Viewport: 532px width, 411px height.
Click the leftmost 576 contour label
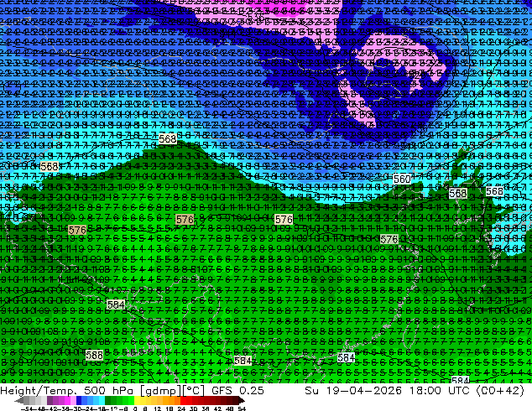[x=77, y=231]
